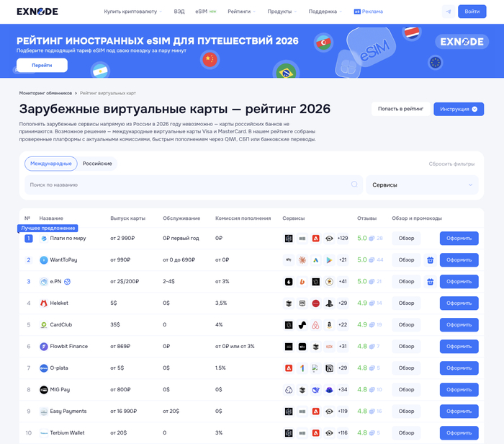Select the Международные tab
This screenshot has width=504, height=444.
tap(51, 164)
